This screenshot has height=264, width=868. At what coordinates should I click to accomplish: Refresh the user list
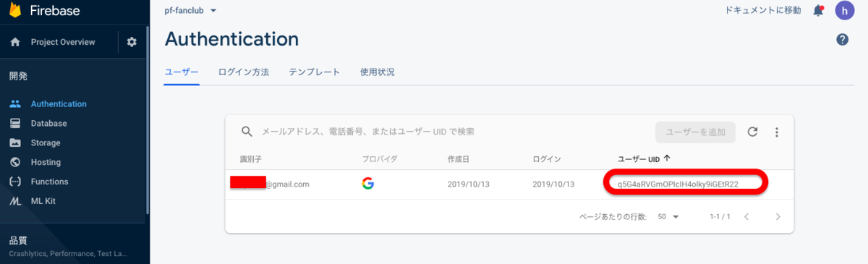point(752,132)
